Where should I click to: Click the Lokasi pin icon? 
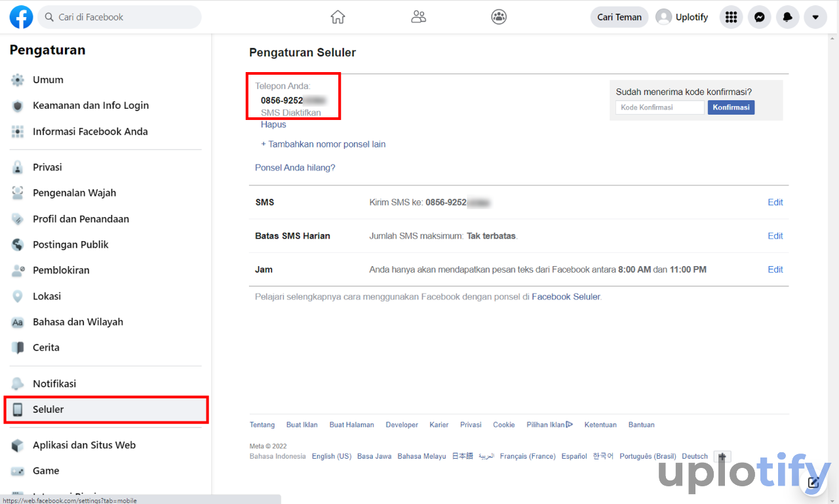click(18, 296)
